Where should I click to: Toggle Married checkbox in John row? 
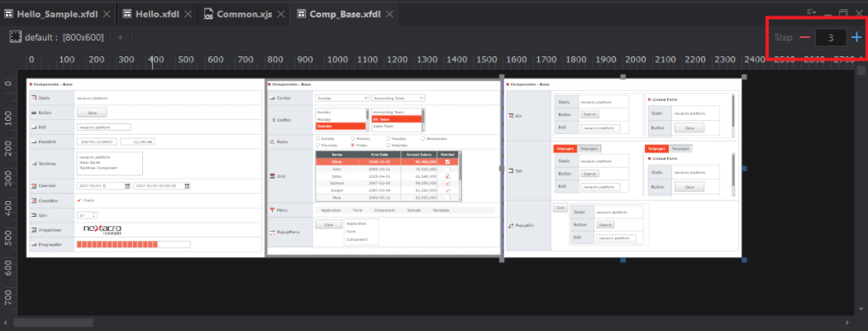coord(448,169)
